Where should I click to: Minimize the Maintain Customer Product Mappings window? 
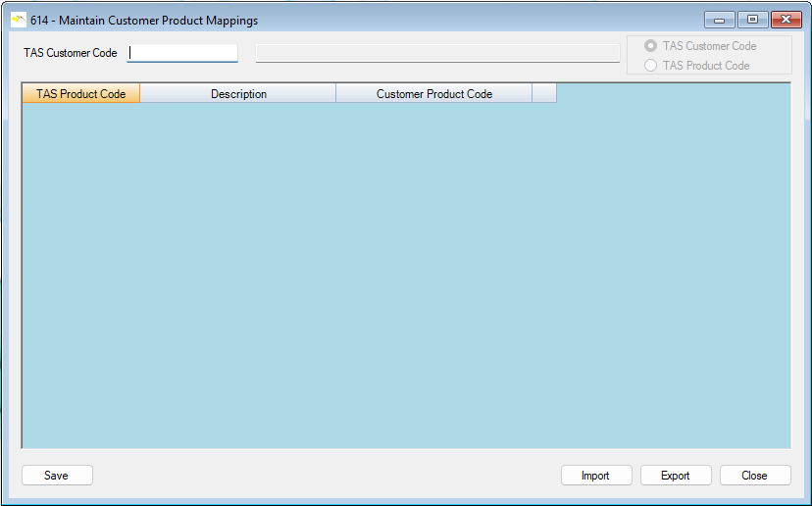719,20
